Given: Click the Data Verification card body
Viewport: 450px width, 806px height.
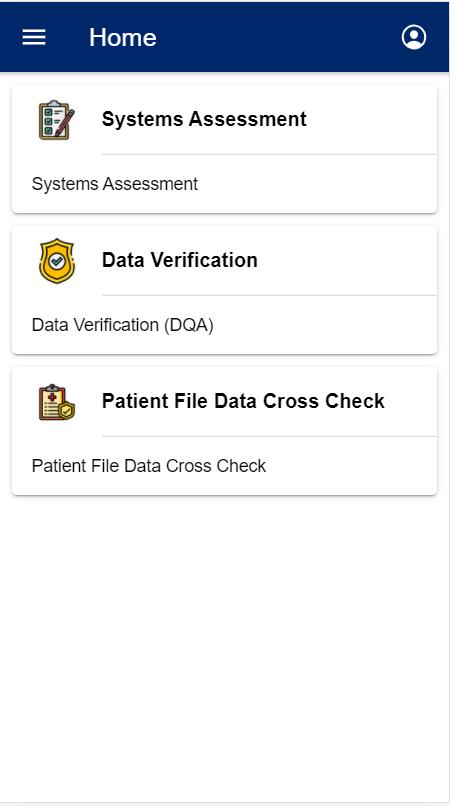Looking at the screenshot, I should click(224, 290).
